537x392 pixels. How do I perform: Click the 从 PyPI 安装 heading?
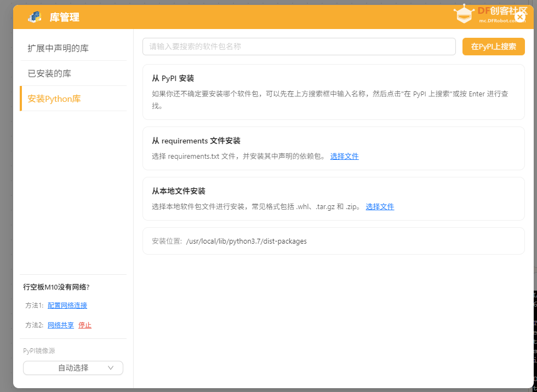point(173,78)
